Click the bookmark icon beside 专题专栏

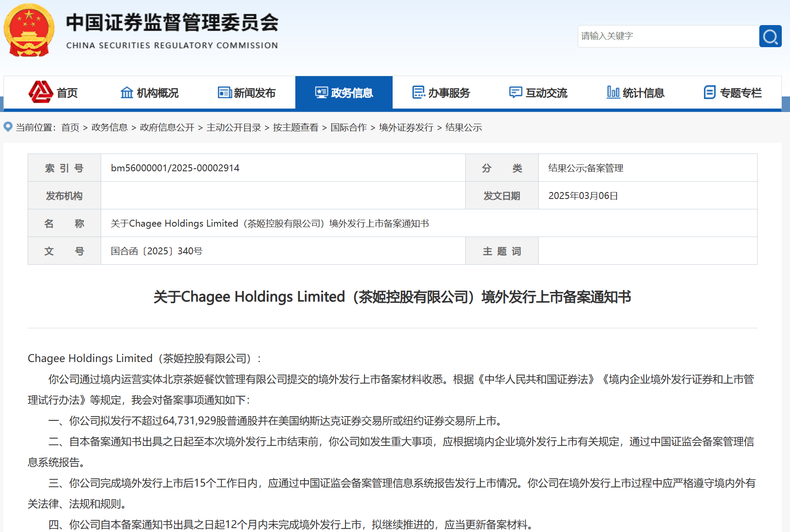pos(709,93)
